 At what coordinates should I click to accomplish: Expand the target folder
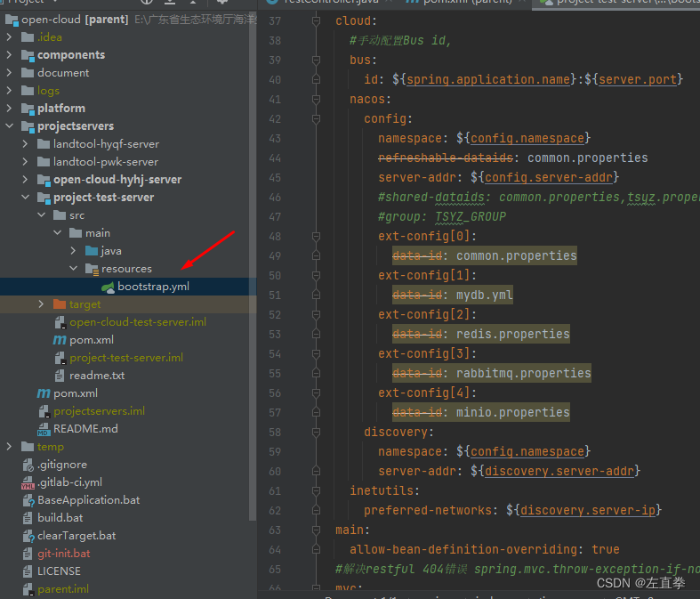[x=42, y=304]
